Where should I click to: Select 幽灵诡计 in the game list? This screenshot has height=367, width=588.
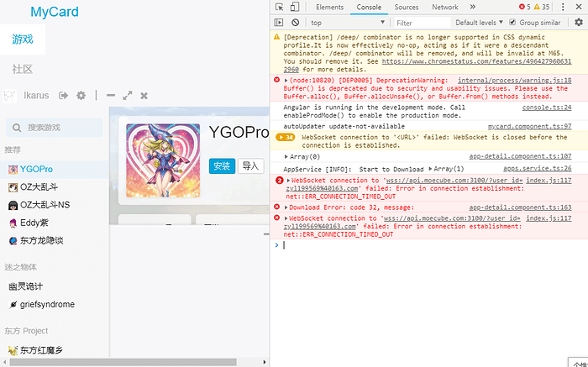coord(25,286)
